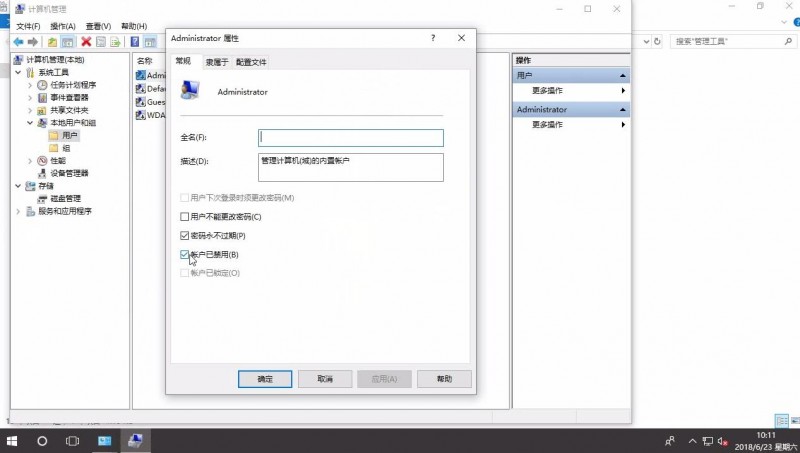
Task: Select the Users folder in tree
Action: coord(63,135)
